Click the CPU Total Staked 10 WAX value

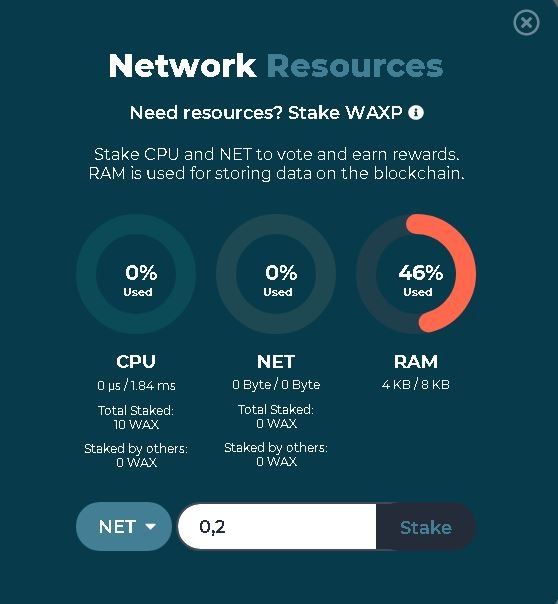(x=136, y=424)
